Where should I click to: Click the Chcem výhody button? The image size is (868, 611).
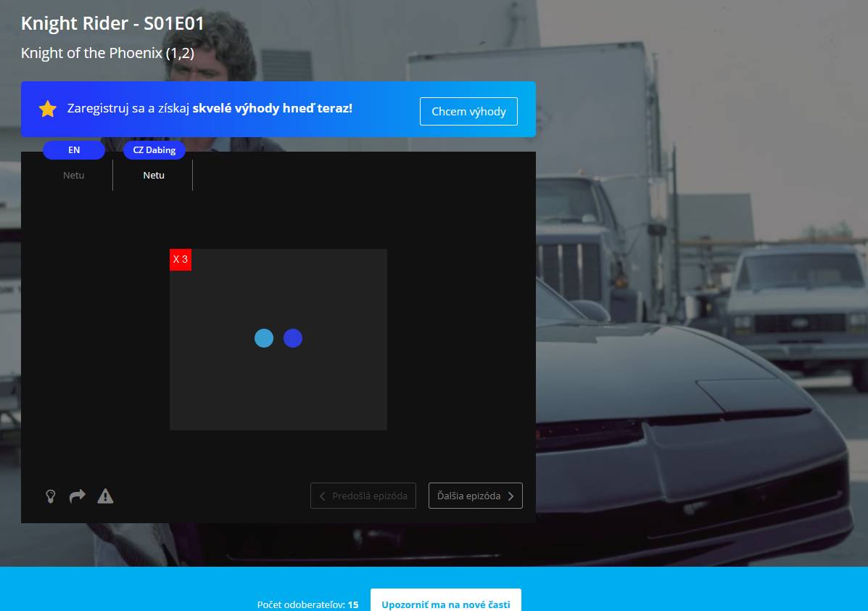468,111
